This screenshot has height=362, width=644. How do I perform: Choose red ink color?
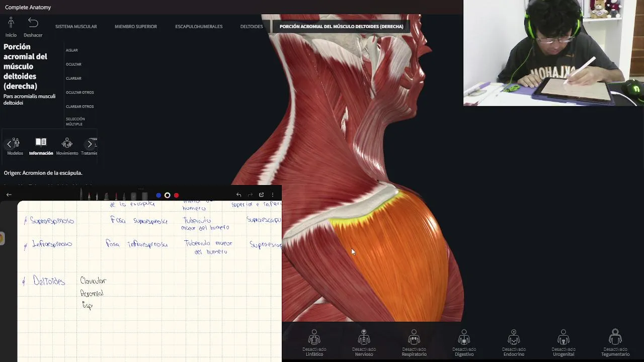coord(176,195)
